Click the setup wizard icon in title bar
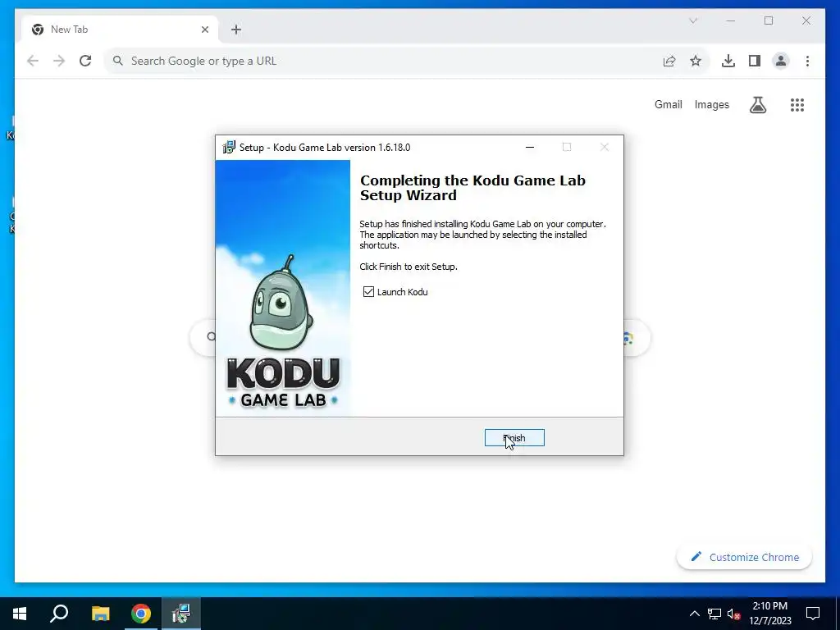840x630 pixels. 229,148
